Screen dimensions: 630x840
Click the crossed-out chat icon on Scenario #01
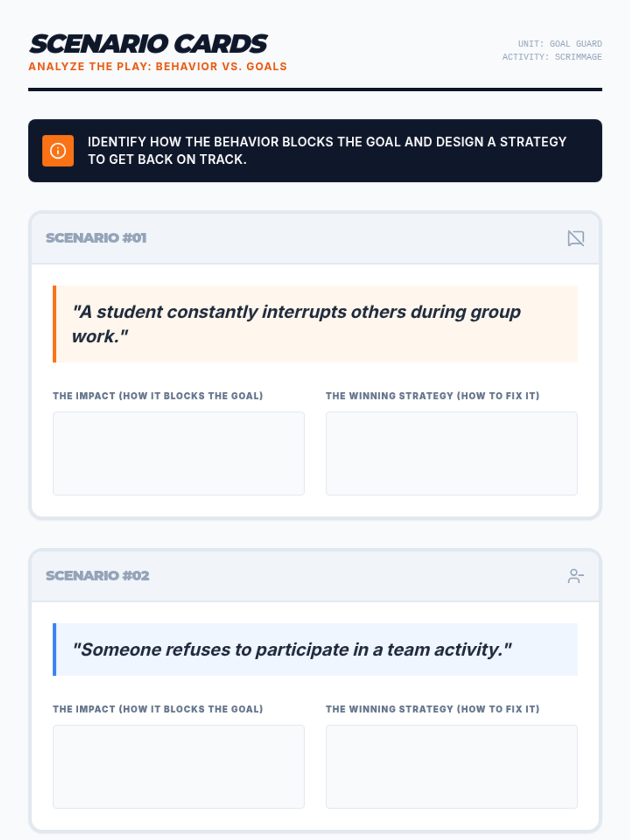pyautogui.click(x=575, y=238)
